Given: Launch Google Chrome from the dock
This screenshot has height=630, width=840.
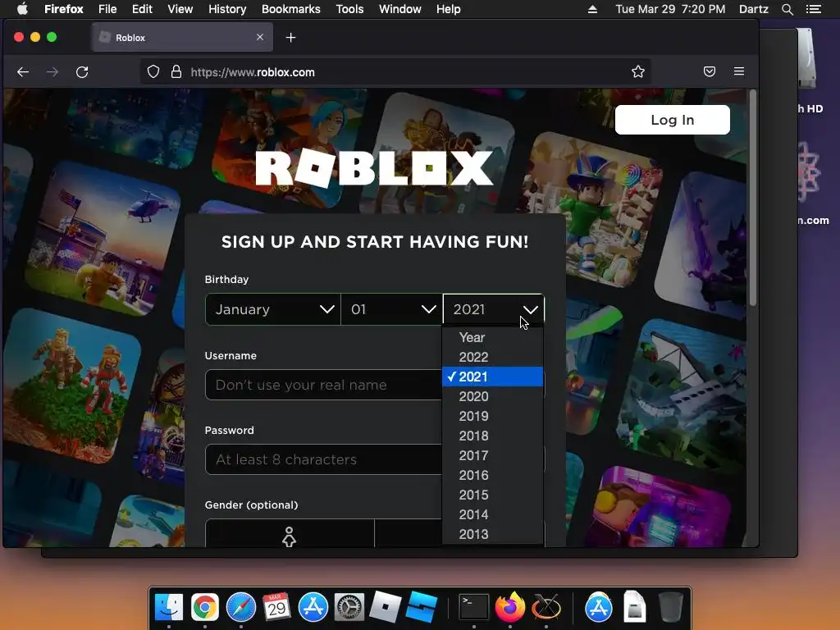Looking at the screenshot, I should click(x=204, y=608).
